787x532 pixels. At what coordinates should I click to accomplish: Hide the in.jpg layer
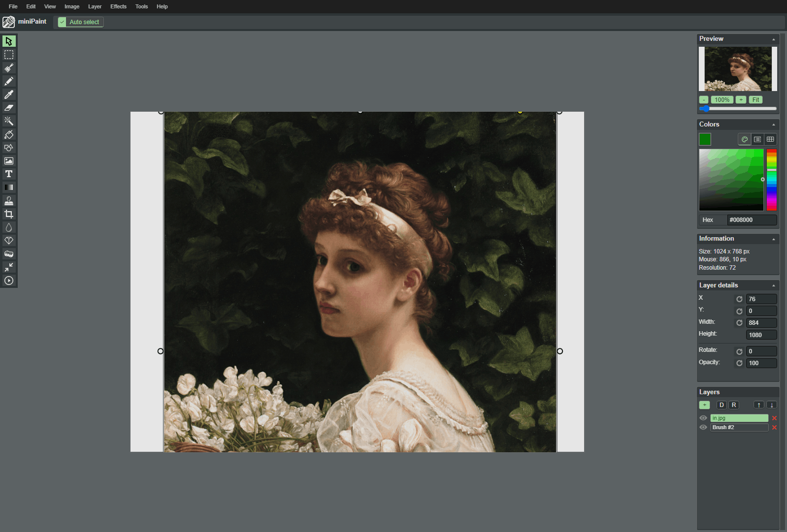tap(703, 418)
